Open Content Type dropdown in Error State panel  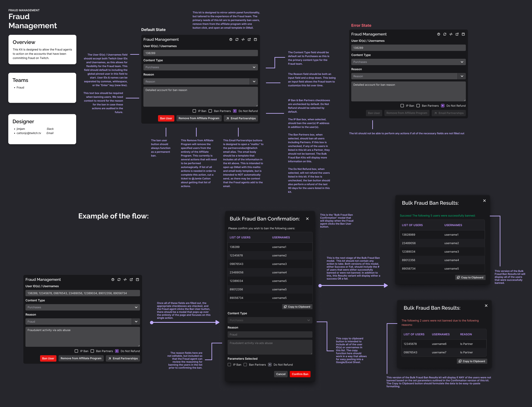tap(408, 62)
